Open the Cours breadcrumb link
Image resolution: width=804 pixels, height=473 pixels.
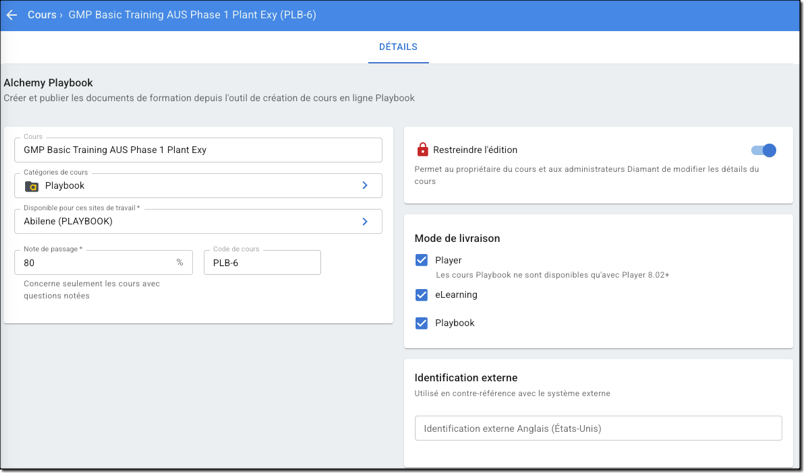point(41,15)
